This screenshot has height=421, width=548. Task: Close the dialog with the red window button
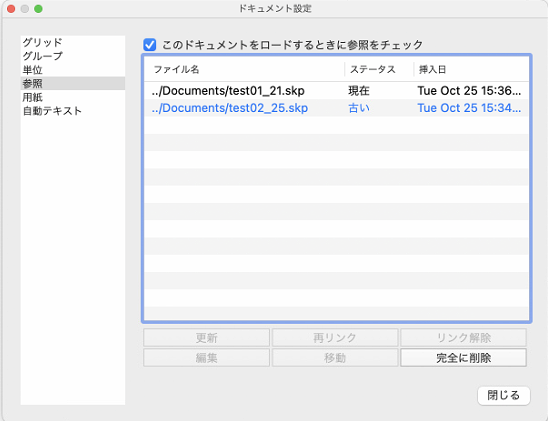(11, 9)
